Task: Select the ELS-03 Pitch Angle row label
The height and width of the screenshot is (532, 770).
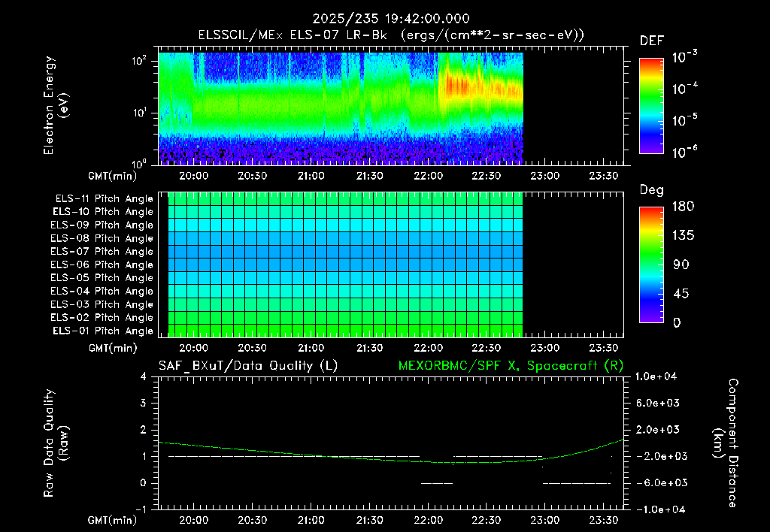Action: (x=102, y=304)
